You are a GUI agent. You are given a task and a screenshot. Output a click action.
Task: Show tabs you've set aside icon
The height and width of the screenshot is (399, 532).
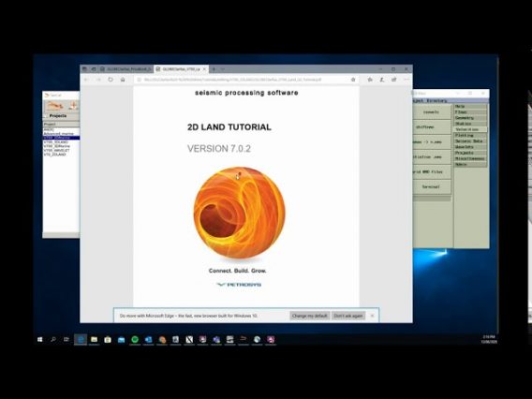point(84,69)
